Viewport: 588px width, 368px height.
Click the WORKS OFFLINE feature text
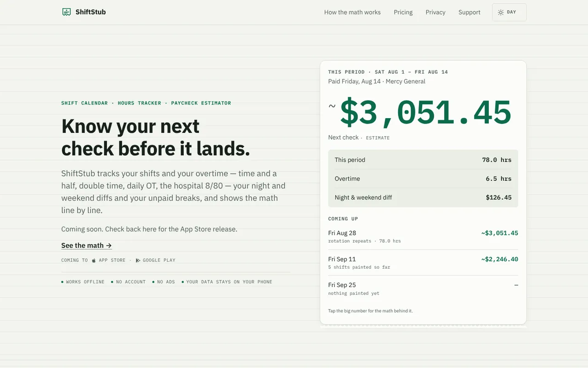coord(85,282)
